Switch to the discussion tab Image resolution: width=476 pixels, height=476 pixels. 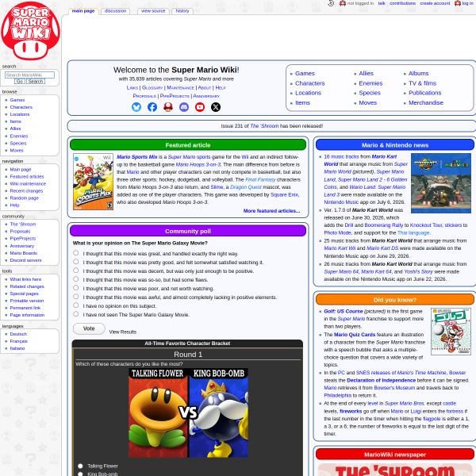pyautogui.click(x=115, y=11)
